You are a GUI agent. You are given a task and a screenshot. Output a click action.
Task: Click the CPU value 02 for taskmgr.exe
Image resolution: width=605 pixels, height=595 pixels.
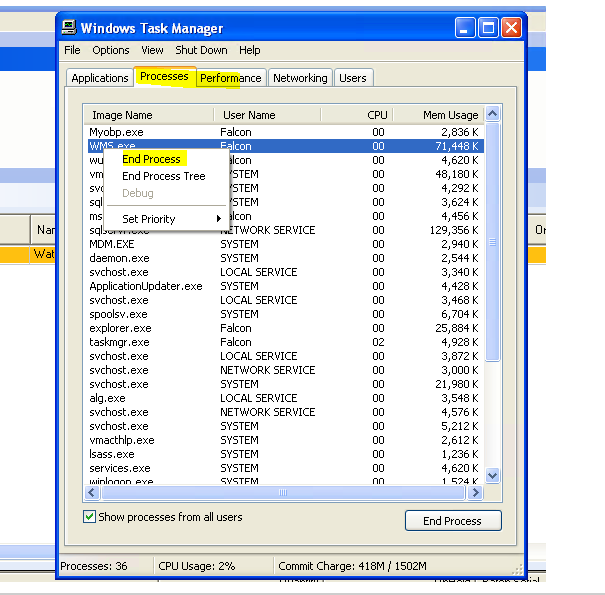[x=379, y=342]
